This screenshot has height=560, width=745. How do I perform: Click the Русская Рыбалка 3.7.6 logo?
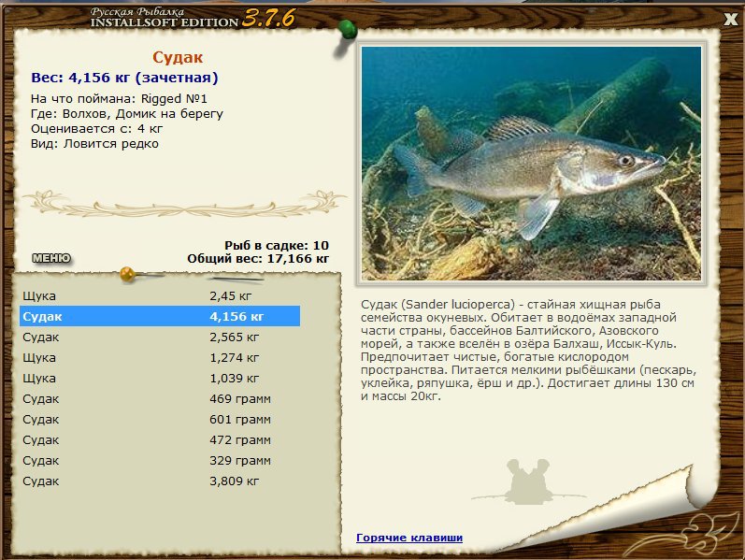click(x=193, y=18)
